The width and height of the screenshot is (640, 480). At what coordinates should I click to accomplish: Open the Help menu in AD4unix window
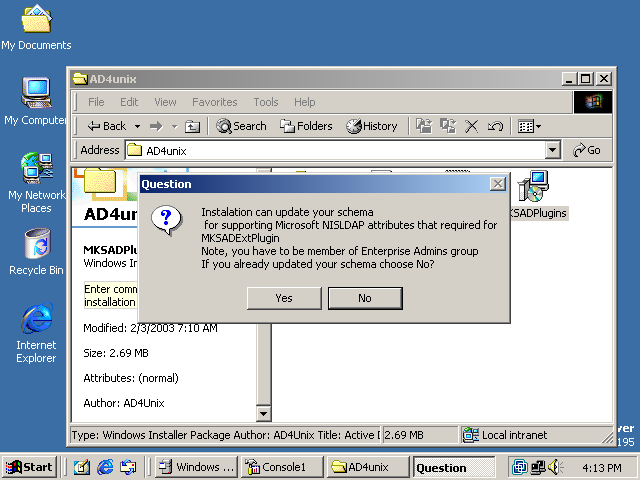pyautogui.click(x=304, y=102)
